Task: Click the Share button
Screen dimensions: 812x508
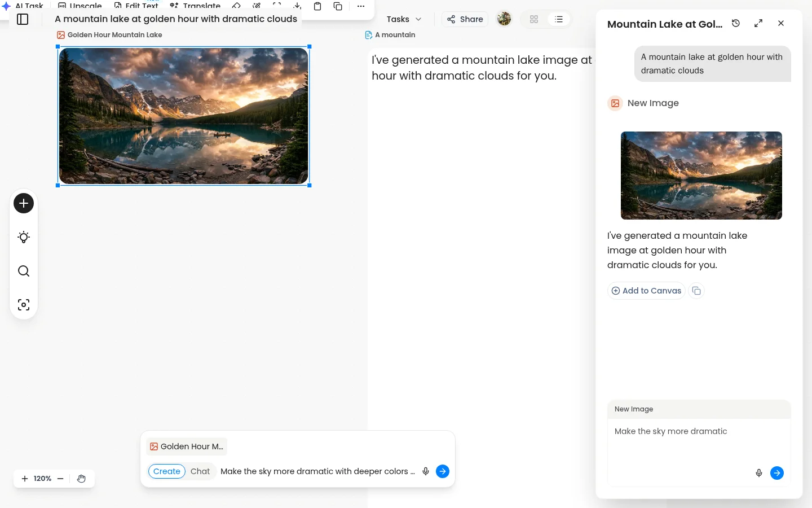Action: tap(465, 19)
